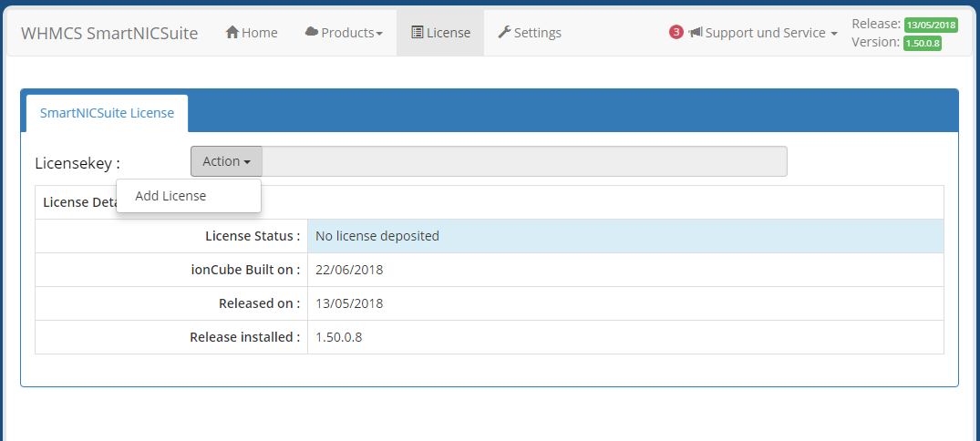The height and width of the screenshot is (441, 980).
Task: Click the megaphone icon by Support und Service
Action: [695, 33]
